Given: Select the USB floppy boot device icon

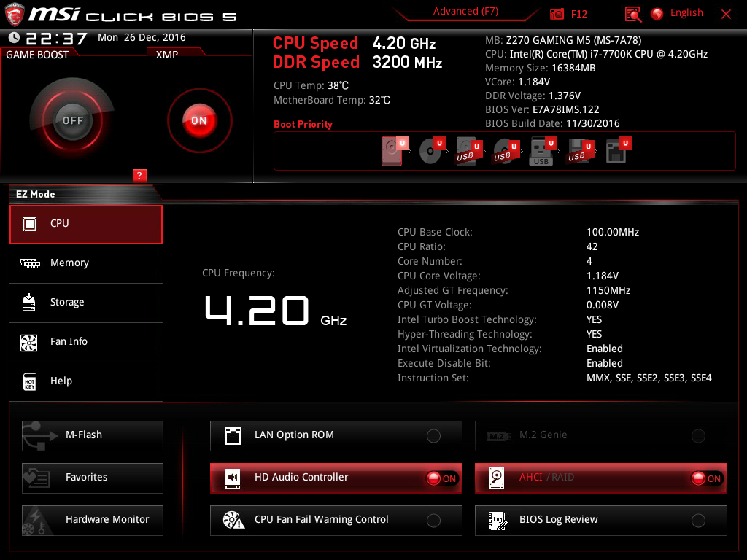Looking at the screenshot, I should pyautogui.click(x=580, y=151).
